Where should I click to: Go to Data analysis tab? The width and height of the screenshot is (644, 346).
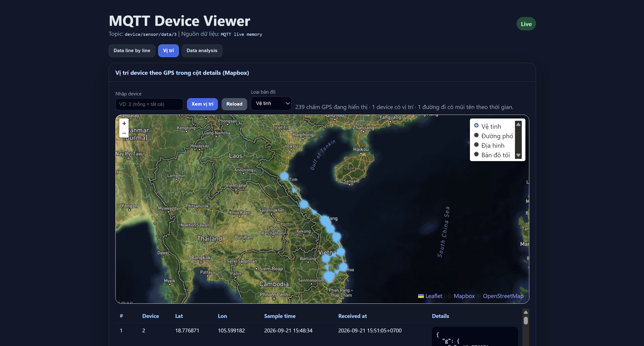click(x=202, y=51)
